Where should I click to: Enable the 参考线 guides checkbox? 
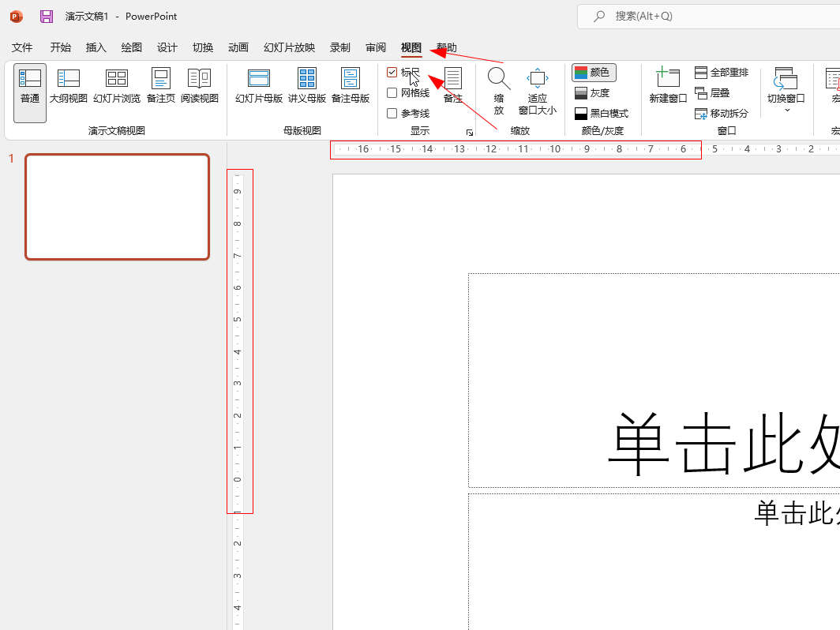392,114
